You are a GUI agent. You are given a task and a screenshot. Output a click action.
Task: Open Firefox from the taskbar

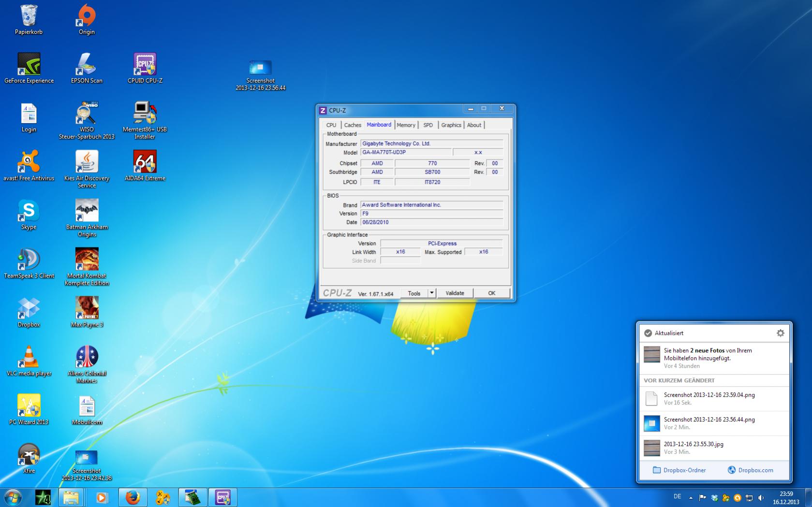click(x=133, y=497)
